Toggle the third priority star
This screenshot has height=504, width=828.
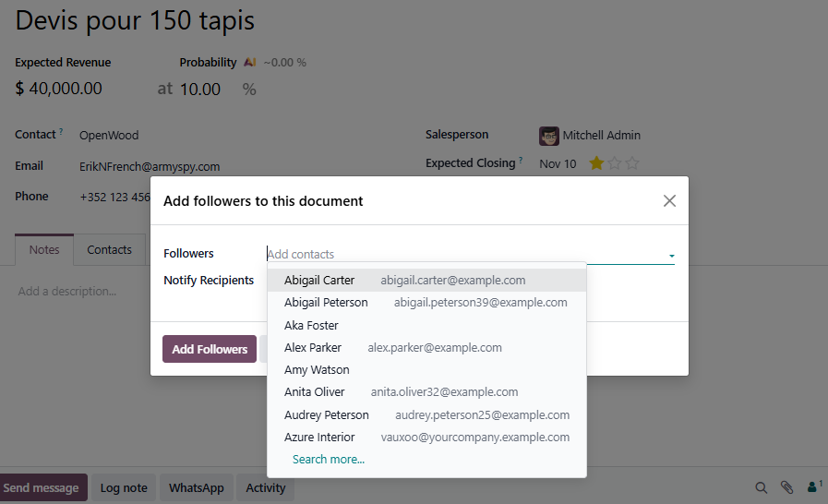click(x=632, y=163)
